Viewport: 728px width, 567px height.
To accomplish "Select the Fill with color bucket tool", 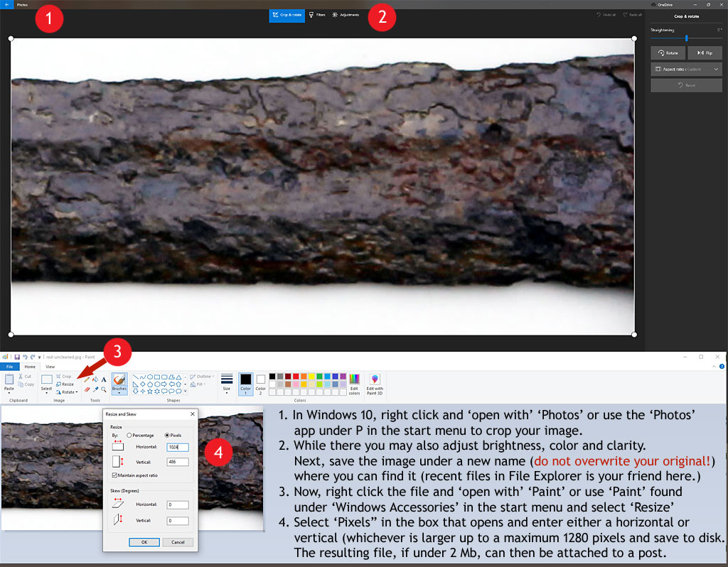I will click(95, 379).
